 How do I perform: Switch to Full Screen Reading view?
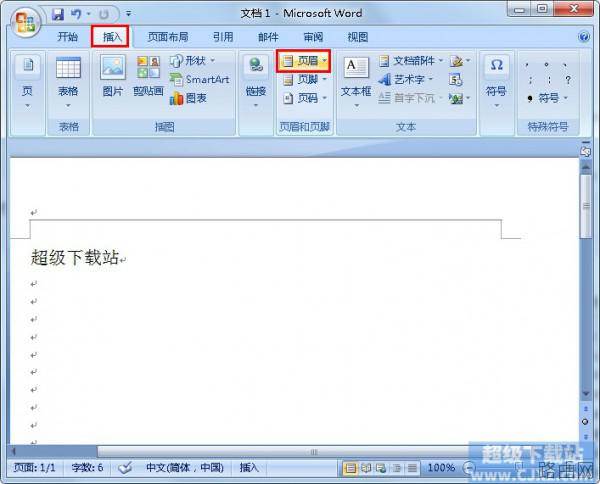tap(366, 468)
